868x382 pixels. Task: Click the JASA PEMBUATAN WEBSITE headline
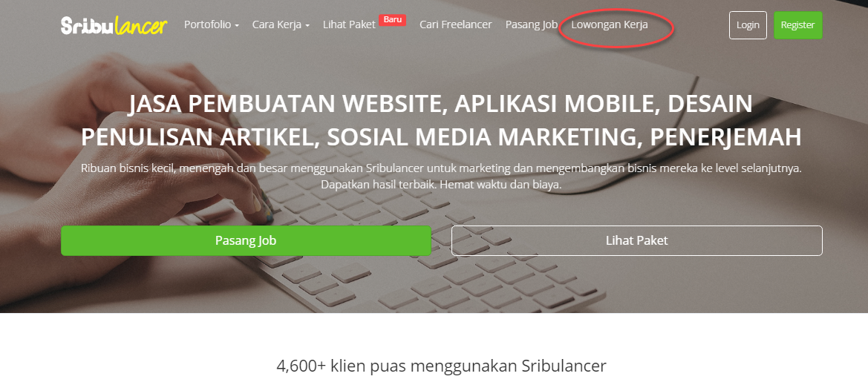(x=441, y=120)
